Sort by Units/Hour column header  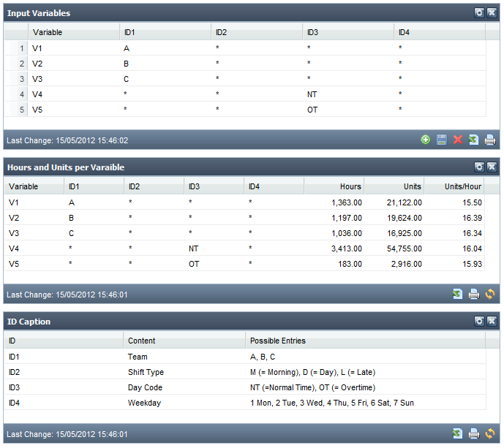pyautogui.click(x=454, y=186)
